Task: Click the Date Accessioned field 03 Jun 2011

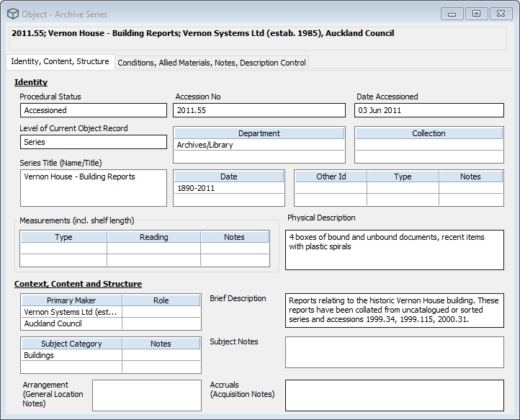Action: [x=429, y=110]
